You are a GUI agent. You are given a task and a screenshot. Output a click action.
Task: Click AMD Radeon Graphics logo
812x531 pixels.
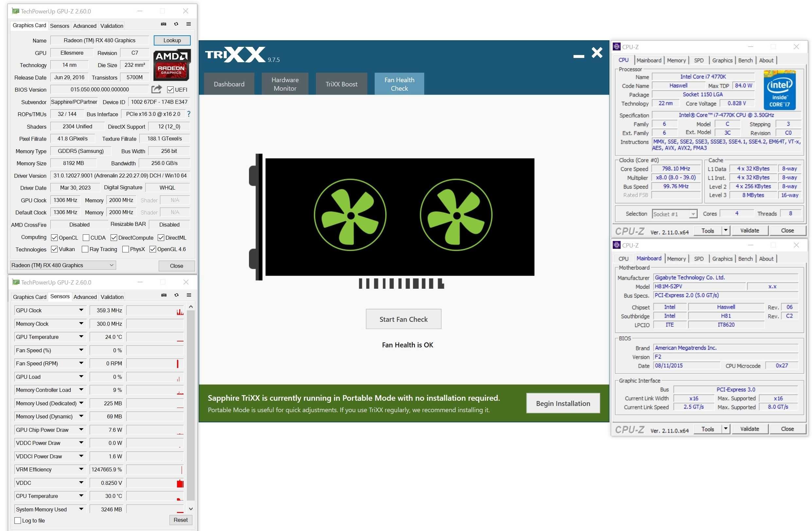(x=172, y=64)
